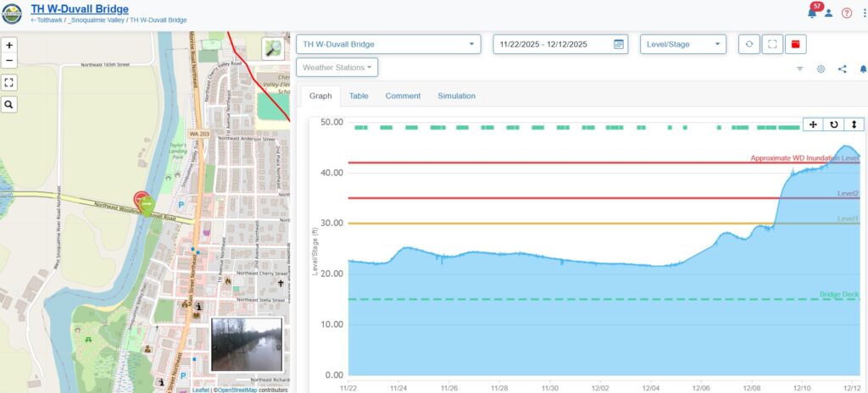Zoom out on the map

click(9, 61)
